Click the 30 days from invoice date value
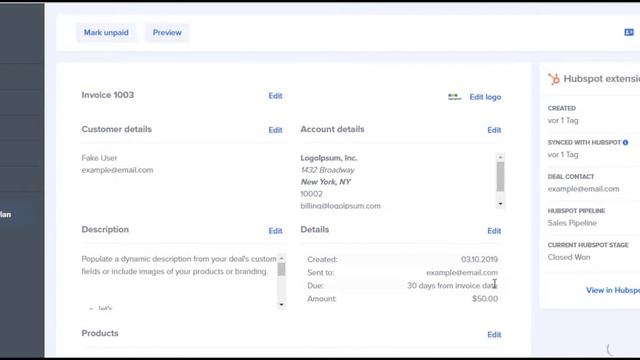Viewport: 640px width, 360px height. (x=452, y=286)
